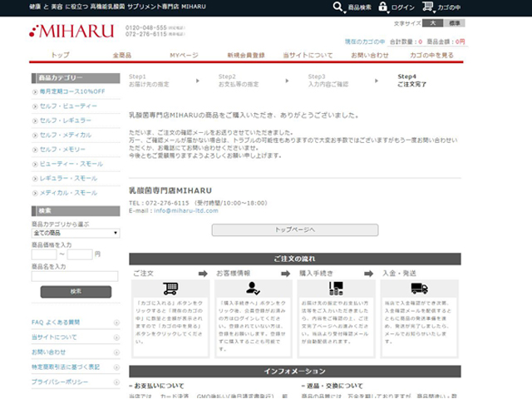Click the ご注文の流れ section heading
Viewport: 532px width, 399px height.
(x=295, y=259)
